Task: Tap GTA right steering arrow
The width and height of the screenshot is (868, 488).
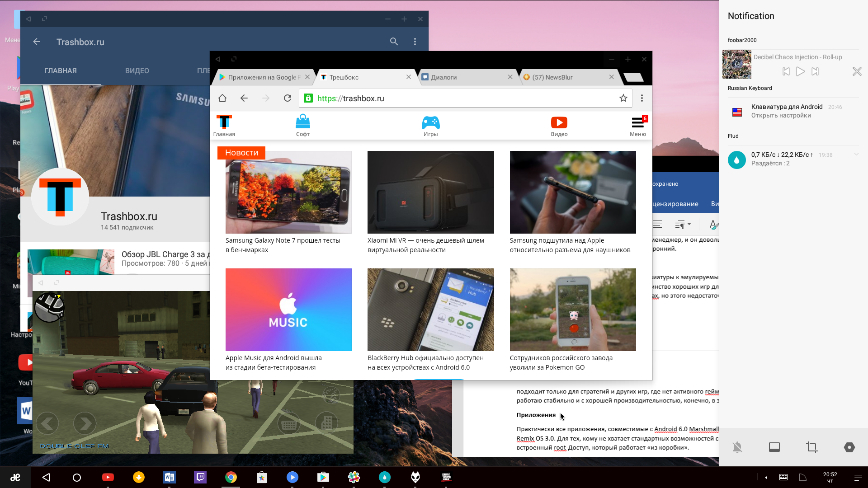Action: click(85, 423)
